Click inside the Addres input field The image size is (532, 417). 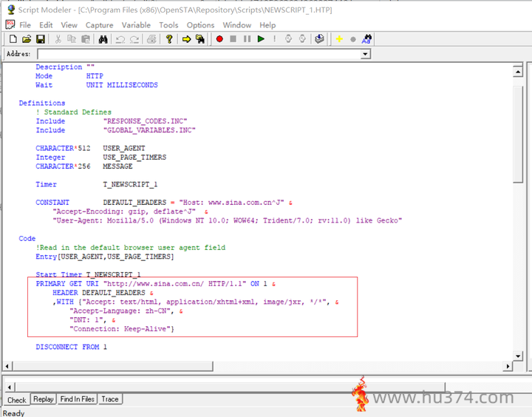click(199, 54)
